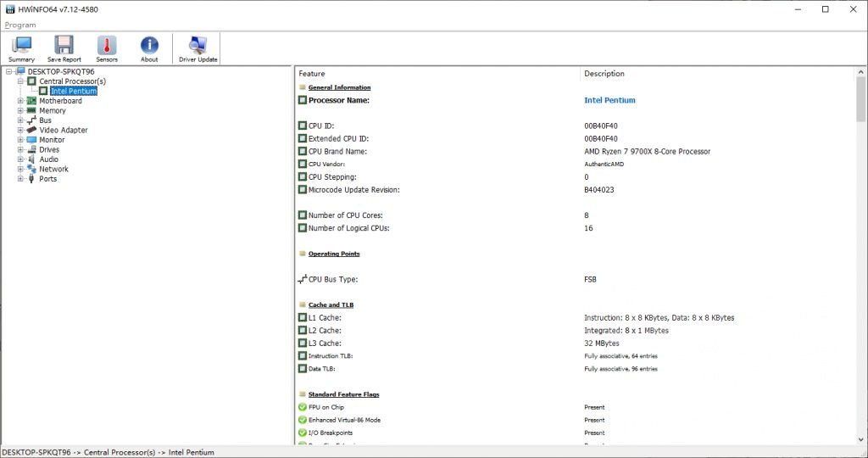Expand the Network tree node

point(19,170)
